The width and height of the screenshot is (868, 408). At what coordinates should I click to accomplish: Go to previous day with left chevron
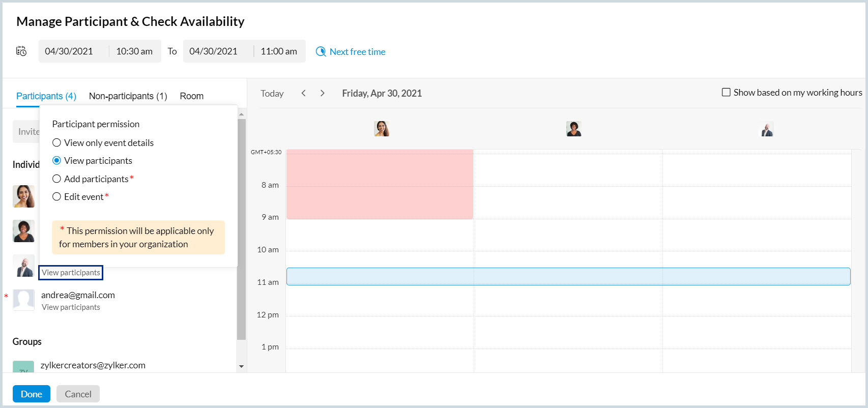[x=304, y=93]
